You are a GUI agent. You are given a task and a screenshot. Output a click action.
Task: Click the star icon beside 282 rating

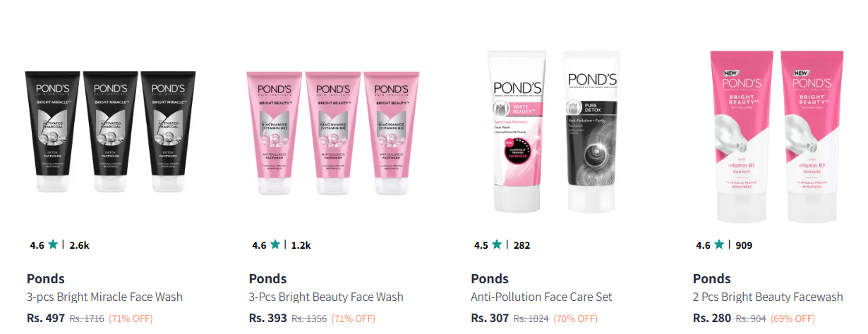coord(497,245)
